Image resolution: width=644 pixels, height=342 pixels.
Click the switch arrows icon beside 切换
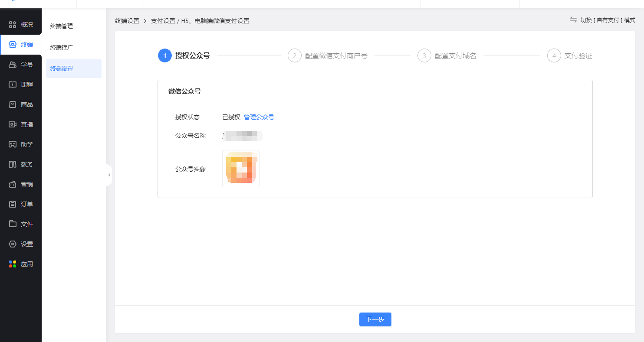(573, 20)
